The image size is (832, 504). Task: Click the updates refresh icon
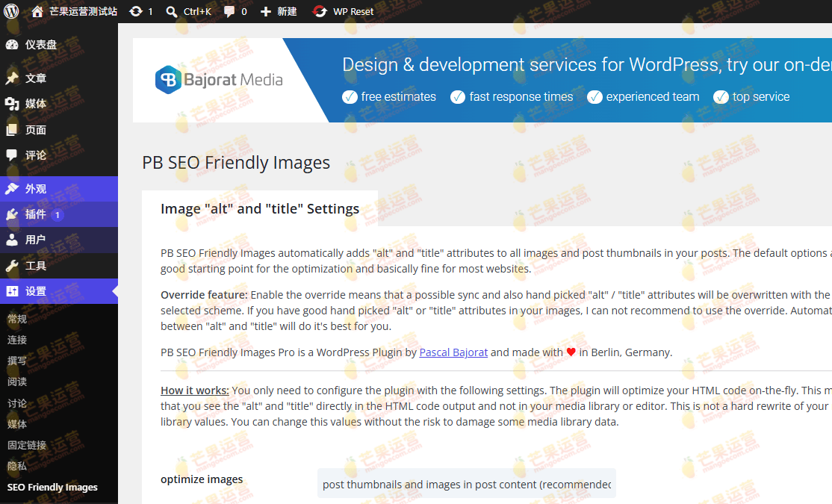coord(136,11)
